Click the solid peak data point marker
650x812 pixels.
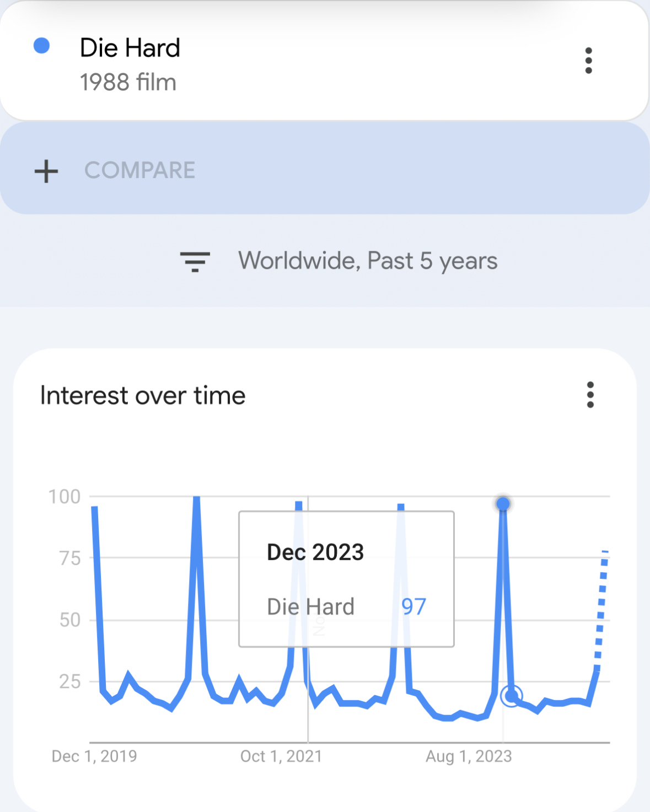point(503,504)
